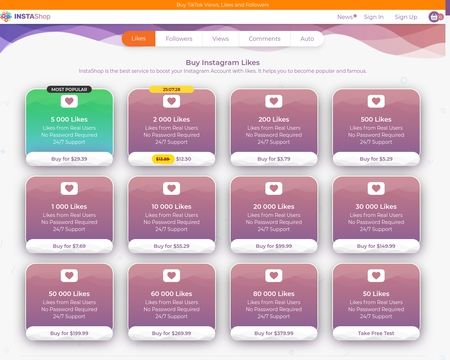Viewport: 450px width, 360px height.
Task: Open the Buy TikTok Views banner link
Action: click(x=222, y=5)
